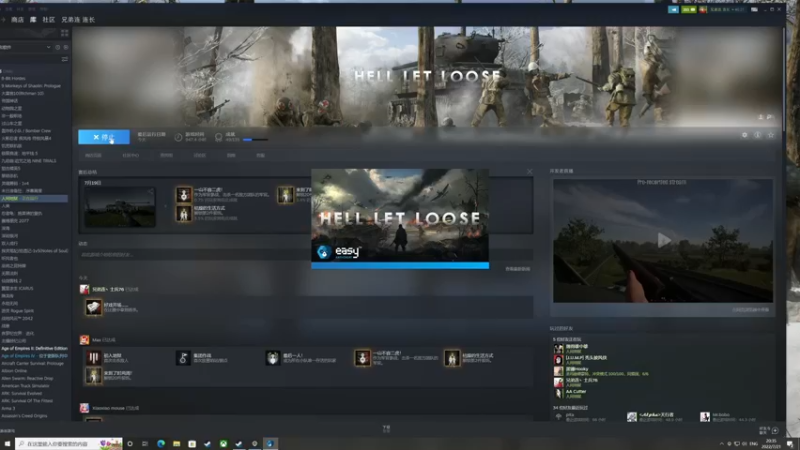Select Age of Empires IV in list

point(34,356)
